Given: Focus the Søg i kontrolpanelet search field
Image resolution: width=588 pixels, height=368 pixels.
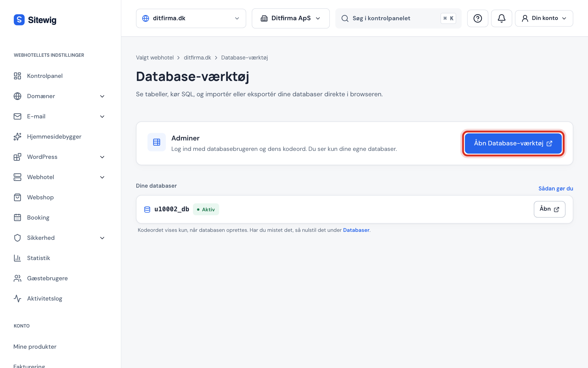Looking at the screenshot, I should tap(398, 18).
